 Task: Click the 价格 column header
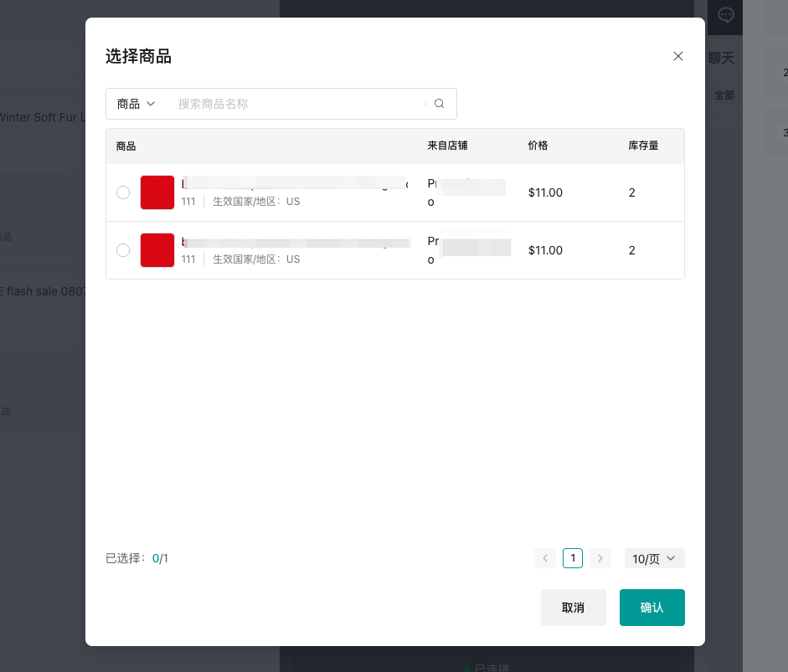pos(538,146)
